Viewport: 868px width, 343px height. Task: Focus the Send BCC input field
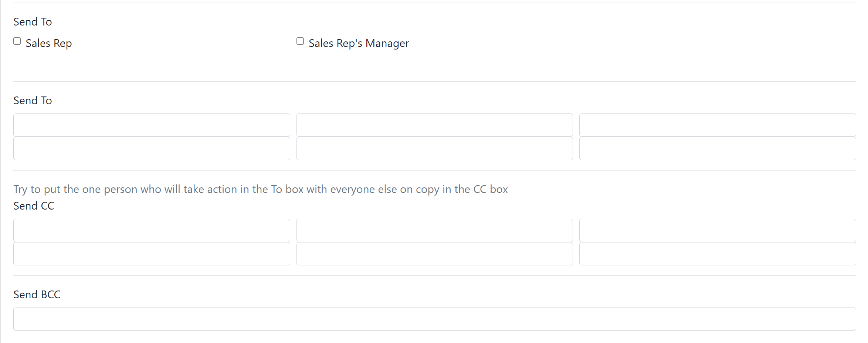[x=435, y=319]
